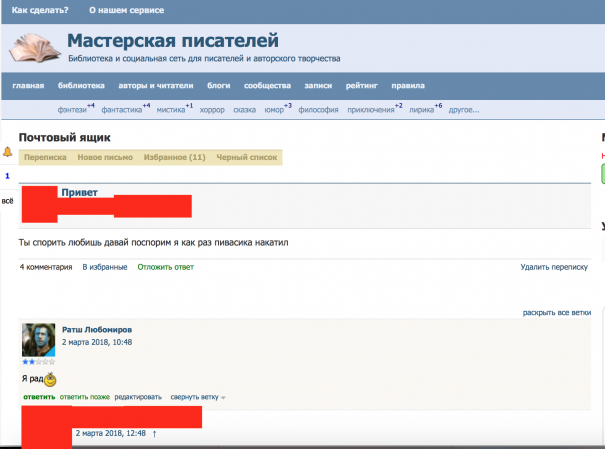Image resolution: width=605 pixels, height=449 pixels.
Task: Open 'рейтинг' in the navigation bar
Action: [361, 86]
